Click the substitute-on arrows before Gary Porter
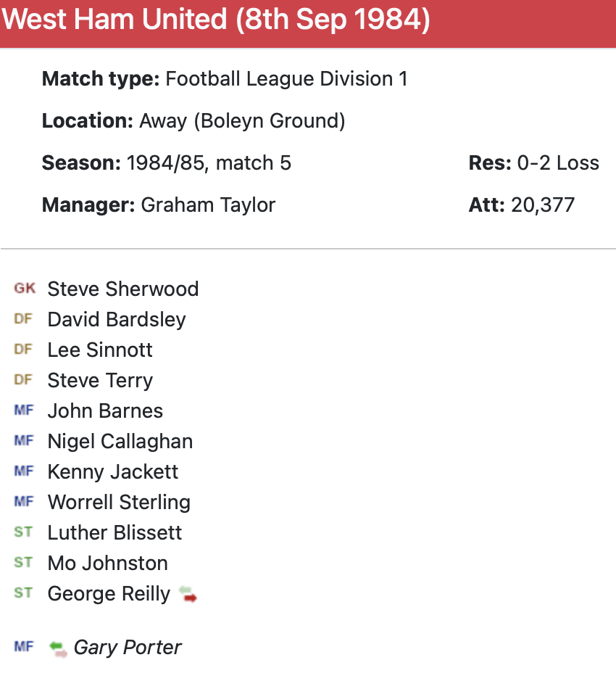 click(59, 648)
